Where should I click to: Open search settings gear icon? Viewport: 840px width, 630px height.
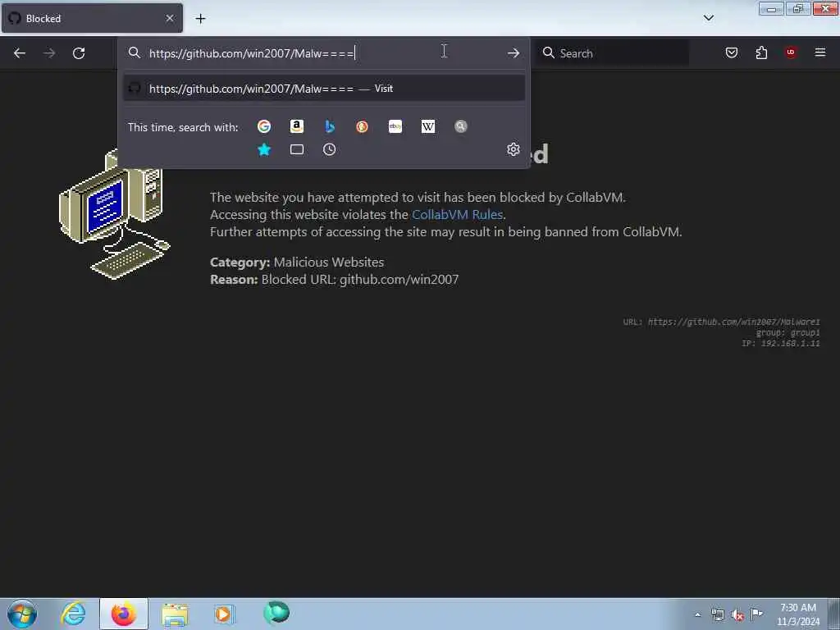(514, 149)
